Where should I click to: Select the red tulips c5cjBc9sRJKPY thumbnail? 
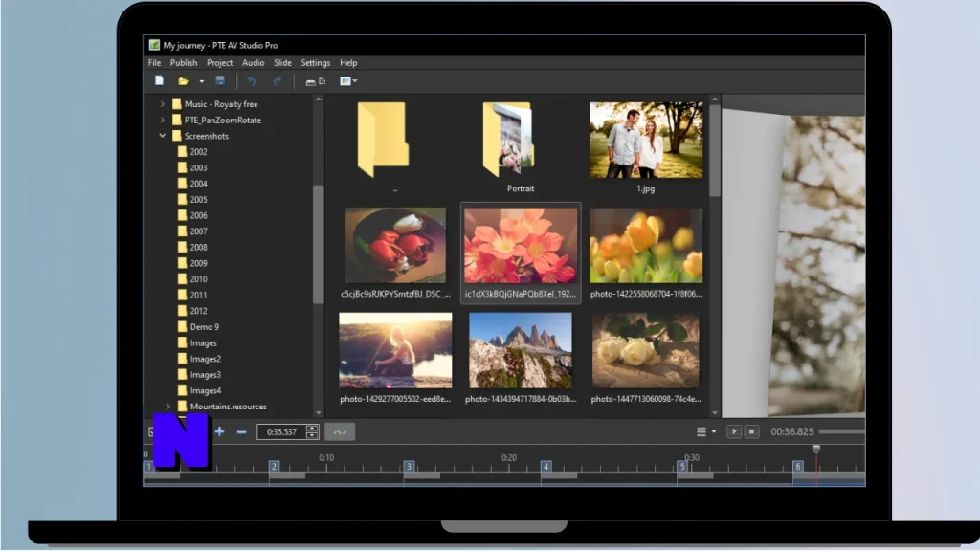395,246
